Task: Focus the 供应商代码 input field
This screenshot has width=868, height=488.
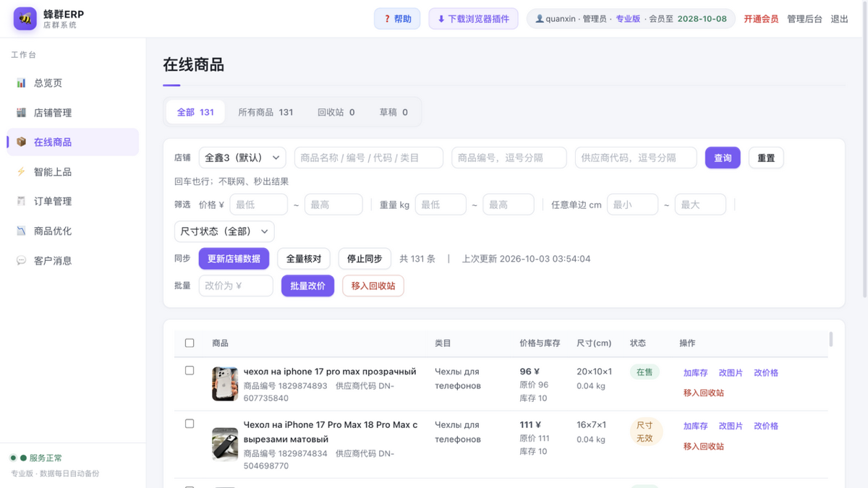Action: 636,158
